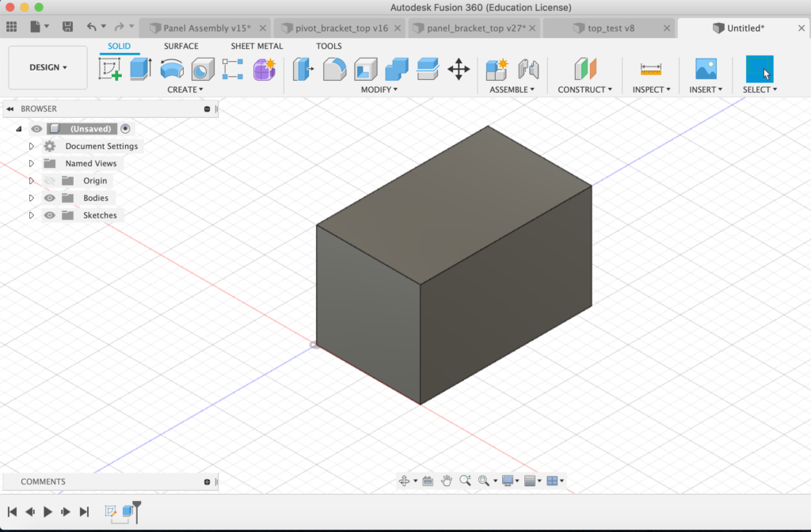Switch to the SHEET METAL tab
The width and height of the screenshot is (811, 532).
(x=257, y=46)
